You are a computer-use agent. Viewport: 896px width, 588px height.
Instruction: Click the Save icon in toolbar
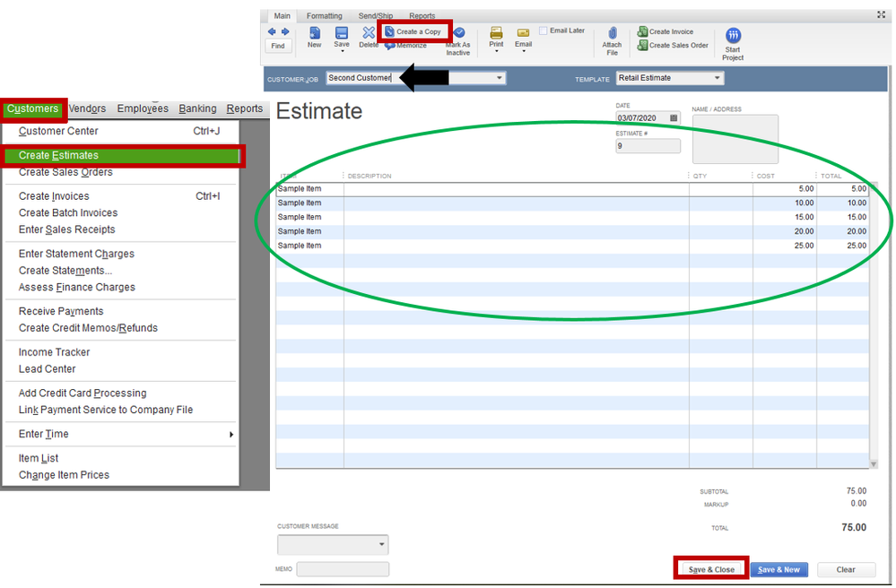(342, 32)
